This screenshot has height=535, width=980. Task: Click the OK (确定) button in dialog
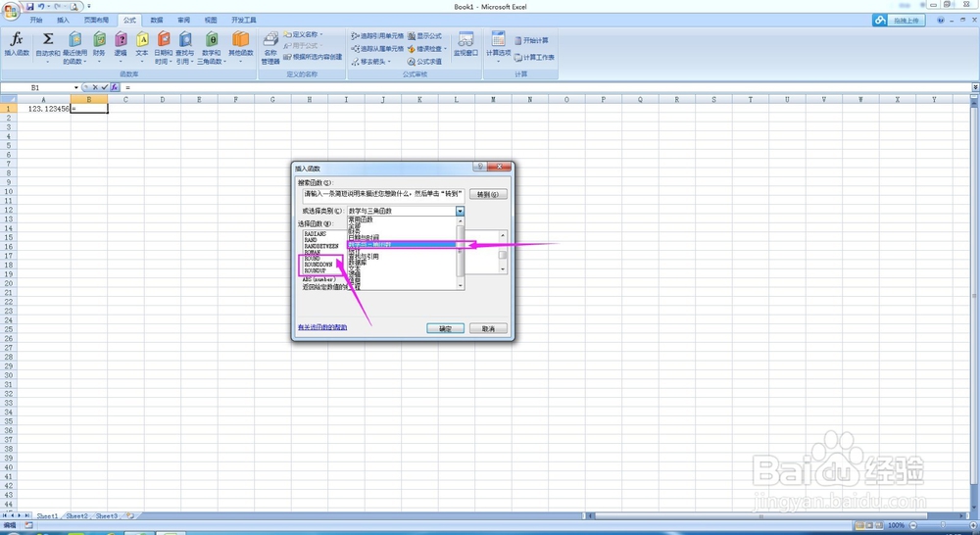click(x=445, y=329)
